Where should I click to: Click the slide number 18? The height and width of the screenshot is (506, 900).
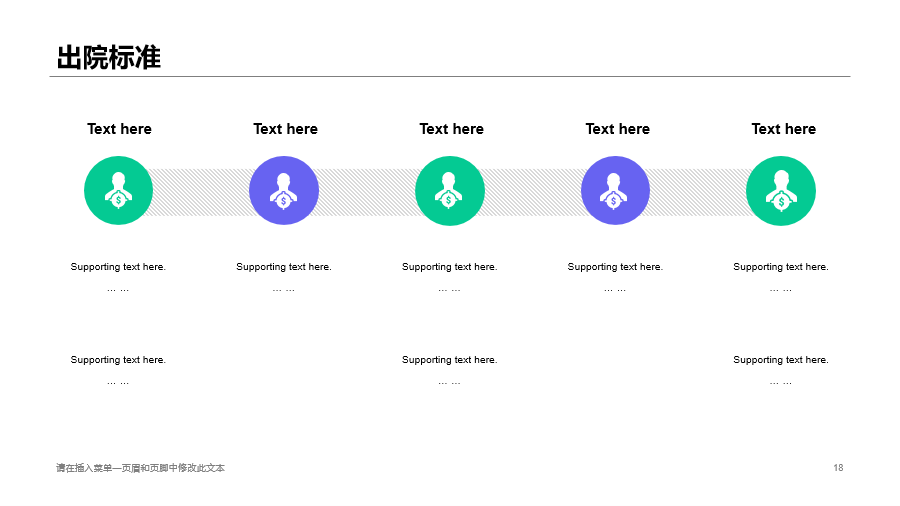[x=838, y=468]
